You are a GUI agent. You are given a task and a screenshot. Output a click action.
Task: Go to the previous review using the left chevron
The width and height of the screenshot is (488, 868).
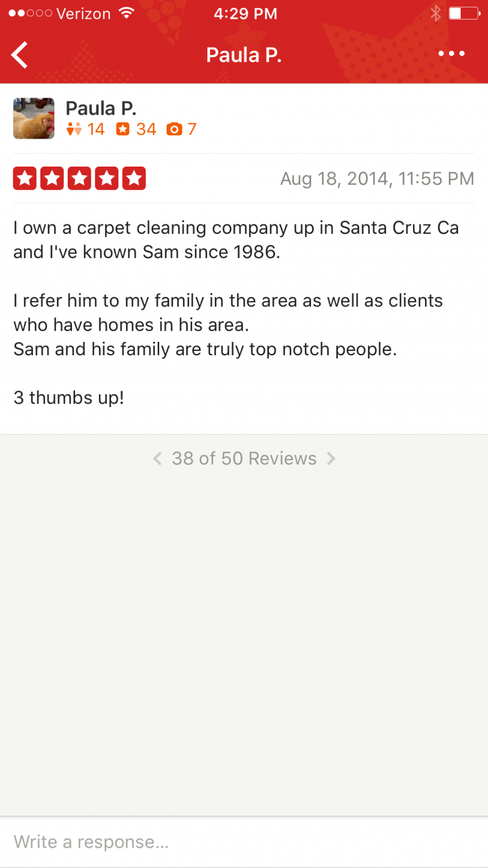(157, 458)
